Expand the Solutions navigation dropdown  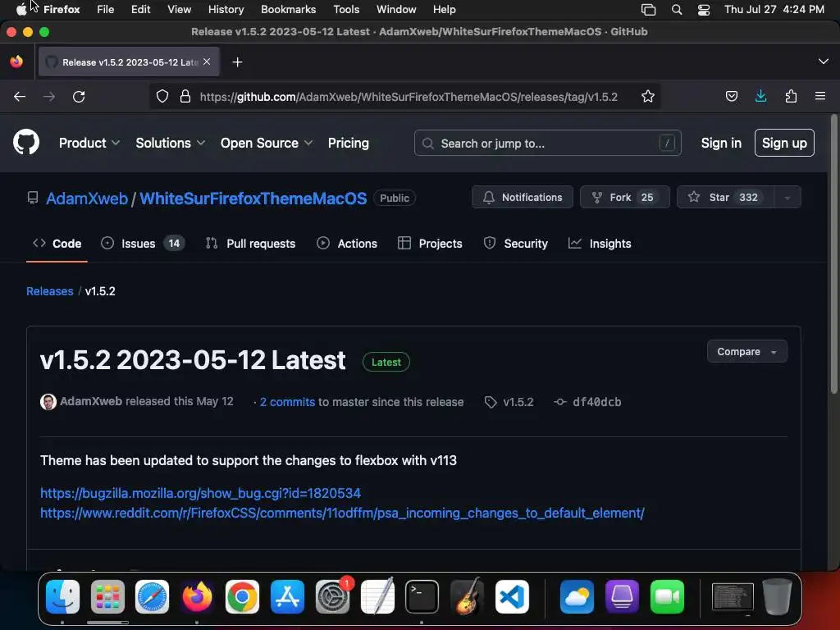[170, 143]
